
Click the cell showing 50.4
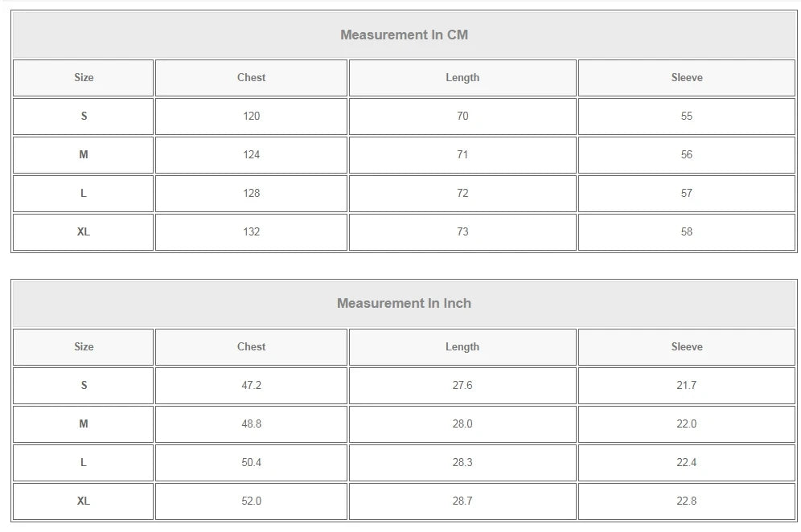251,463
